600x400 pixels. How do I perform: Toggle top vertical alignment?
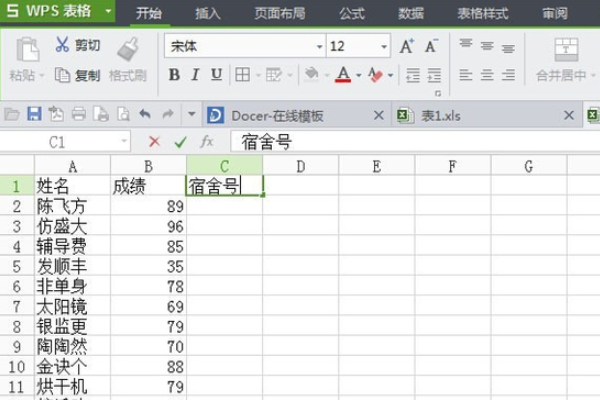point(466,44)
